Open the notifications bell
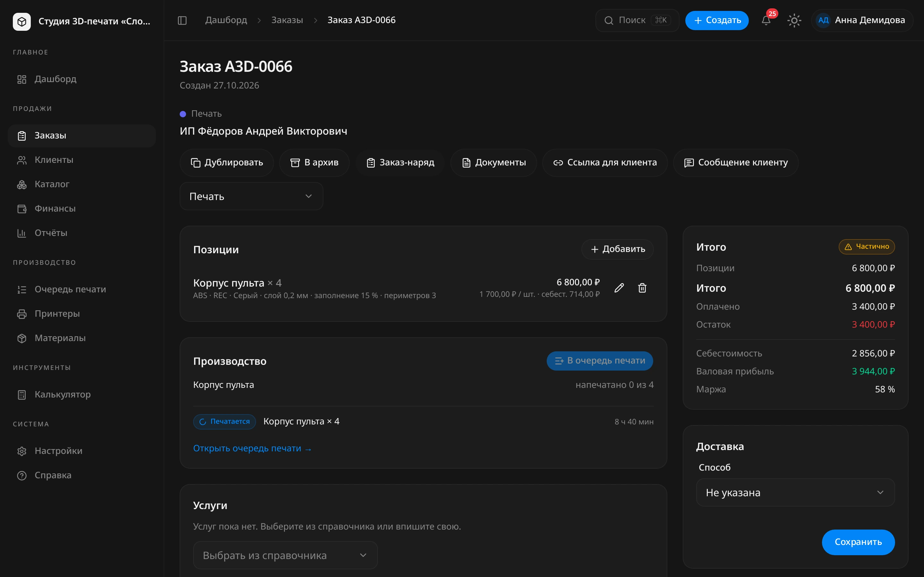 (x=766, y=20)
